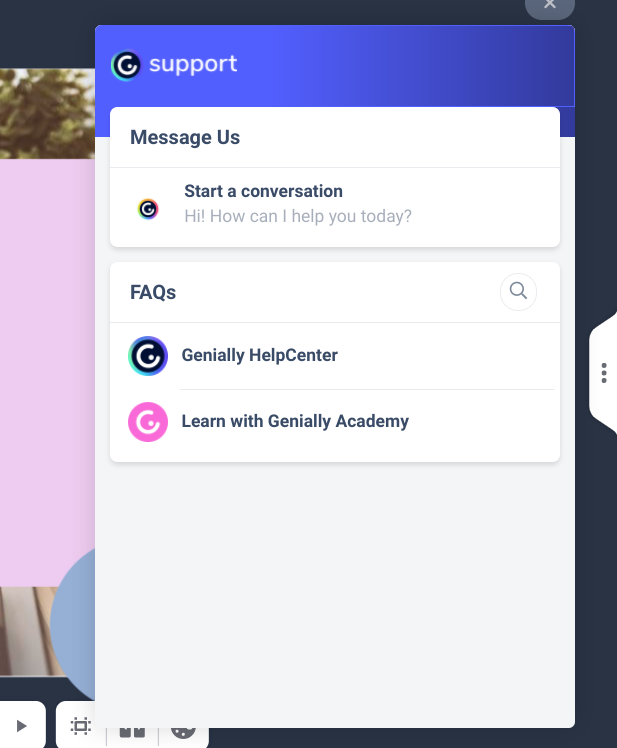Open the partially hidden color palette icon
The width and height of the screenshot is (617, 748).
(x=183, y=732)
